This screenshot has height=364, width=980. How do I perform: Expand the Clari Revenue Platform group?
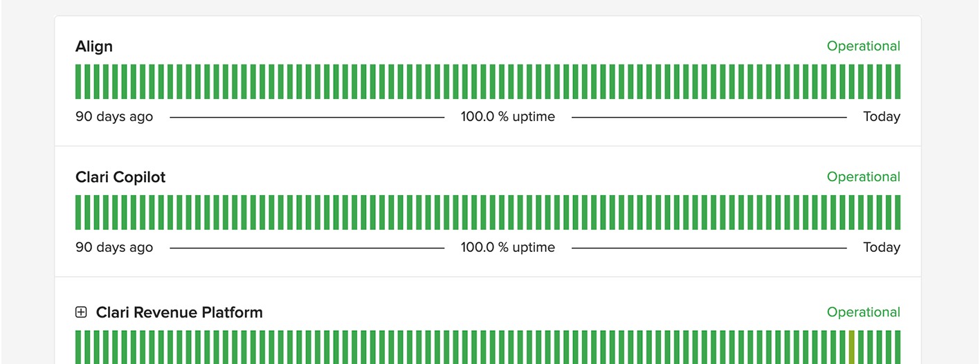[x=81, y=312]
